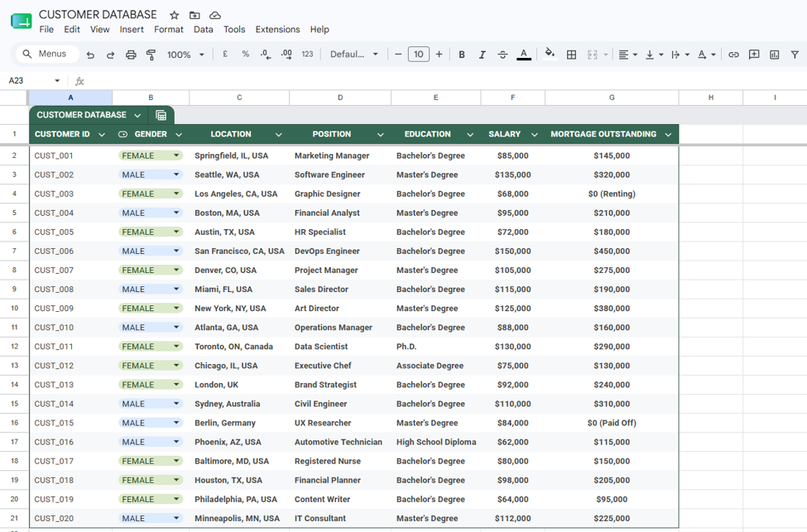Open the zoom 100% dropdown

click(x=185, y=55)
